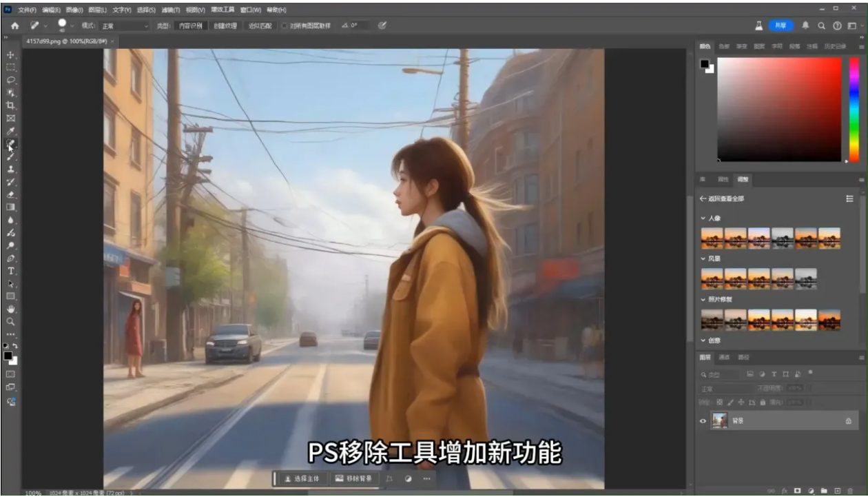Click the pressure size icon in options bar
868x499 pixels.
click(x=382, y=26)
